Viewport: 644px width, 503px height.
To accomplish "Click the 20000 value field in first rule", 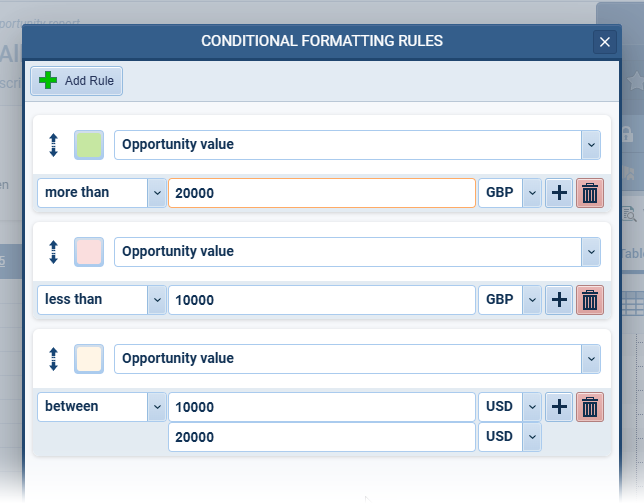I will click(x=321, y=193).
